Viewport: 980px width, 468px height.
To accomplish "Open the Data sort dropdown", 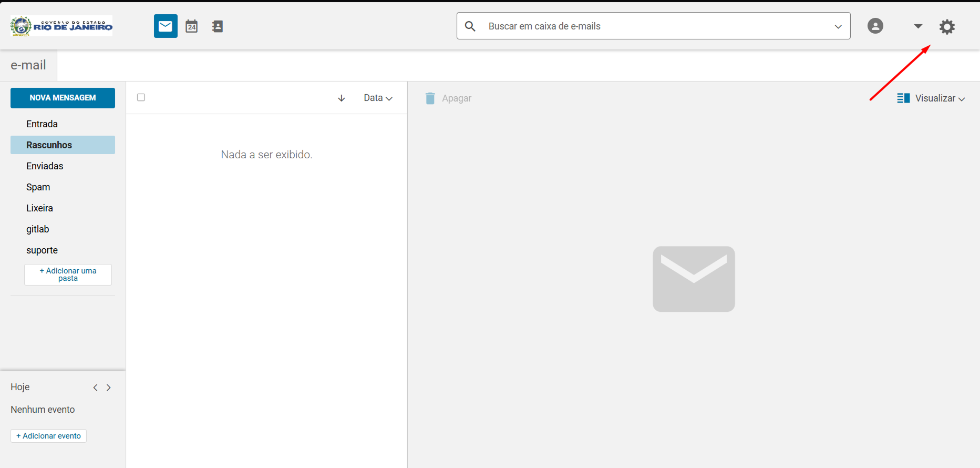I will pos(378,98).
